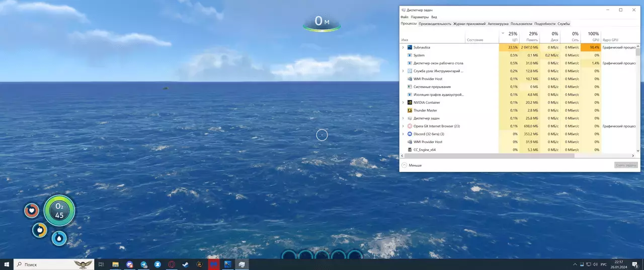Collapse Task Manager via Меньше
The image size is (644, 270).
[x=412, y=165]
